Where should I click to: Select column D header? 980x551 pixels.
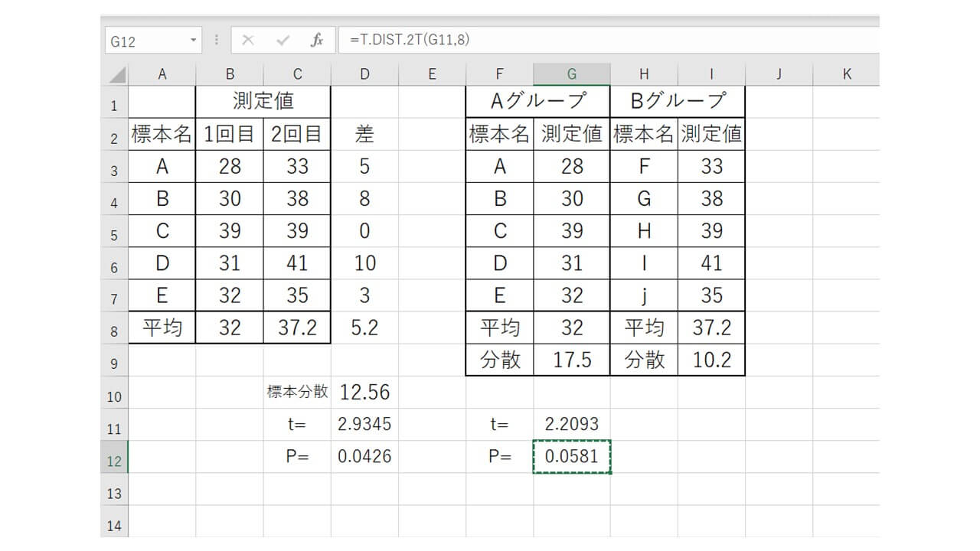click(364, 74)
